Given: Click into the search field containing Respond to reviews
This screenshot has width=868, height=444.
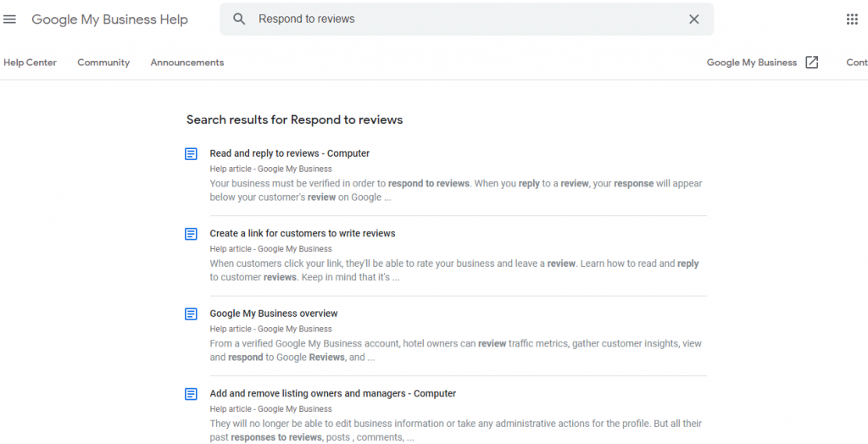Looking at the screenshot, I should (x=467, y=19).
